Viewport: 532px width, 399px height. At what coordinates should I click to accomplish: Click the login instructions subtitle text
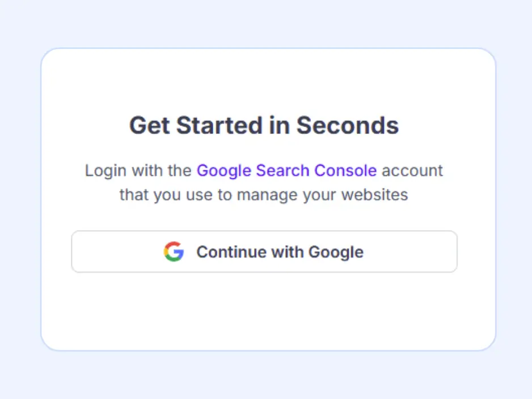tap(264, 183)
